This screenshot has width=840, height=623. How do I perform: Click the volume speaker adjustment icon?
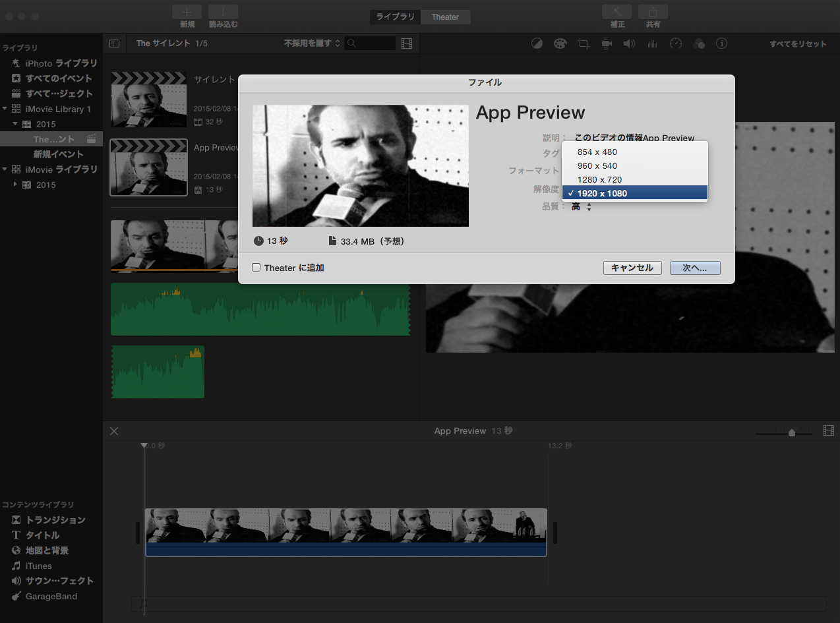coord(629,44)
